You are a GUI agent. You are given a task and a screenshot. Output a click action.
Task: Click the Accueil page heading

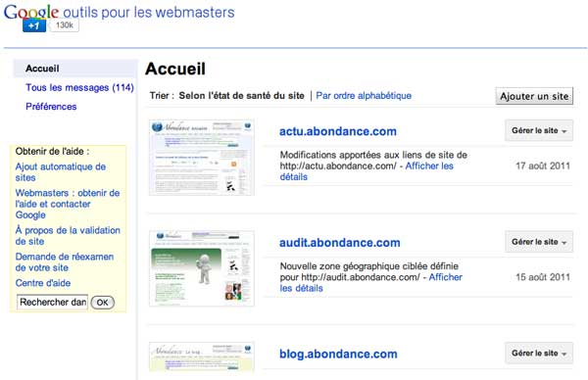click(175, 69)
